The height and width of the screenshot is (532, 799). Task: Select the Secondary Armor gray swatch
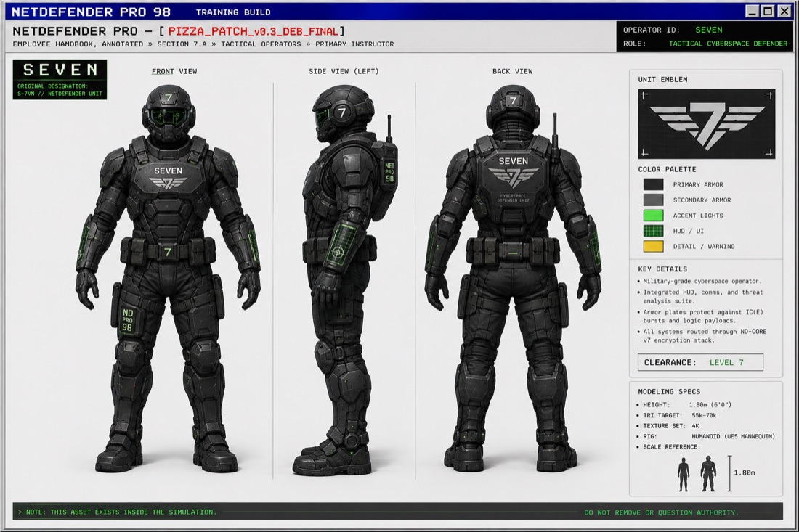653,200
